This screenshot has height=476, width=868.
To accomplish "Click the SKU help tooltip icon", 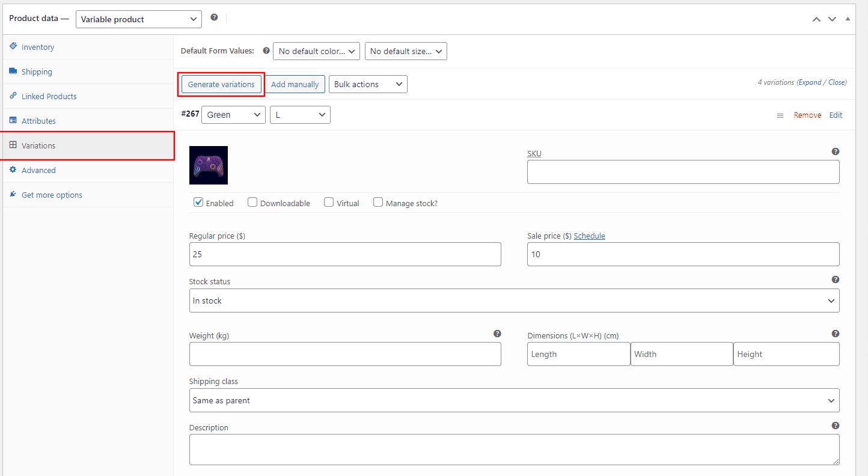I will click(x=835, y=151).
